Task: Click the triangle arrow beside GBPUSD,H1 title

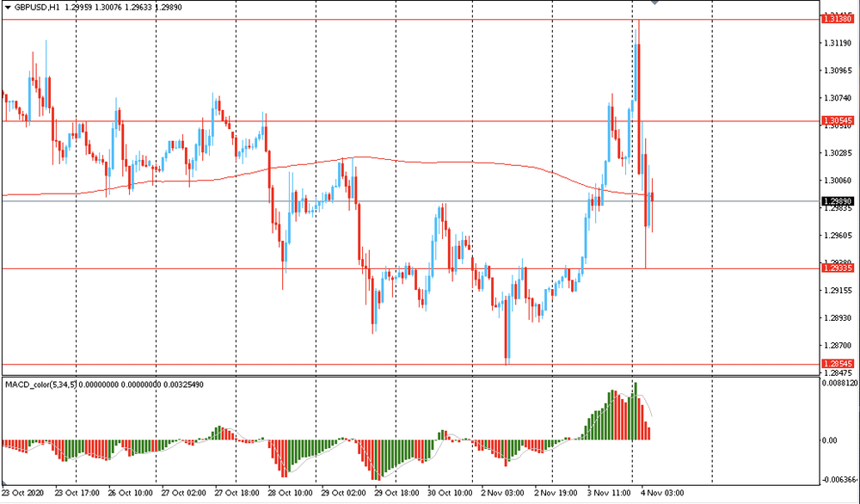Action: pos(7,6)
